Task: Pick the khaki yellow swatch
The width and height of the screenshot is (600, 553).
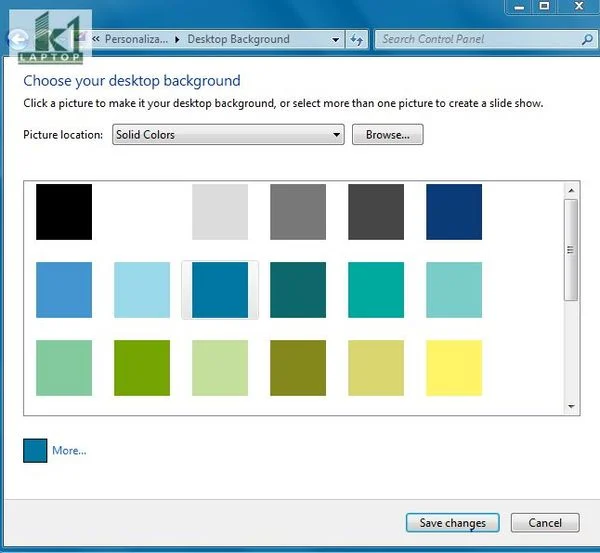Action: (376, 368)
